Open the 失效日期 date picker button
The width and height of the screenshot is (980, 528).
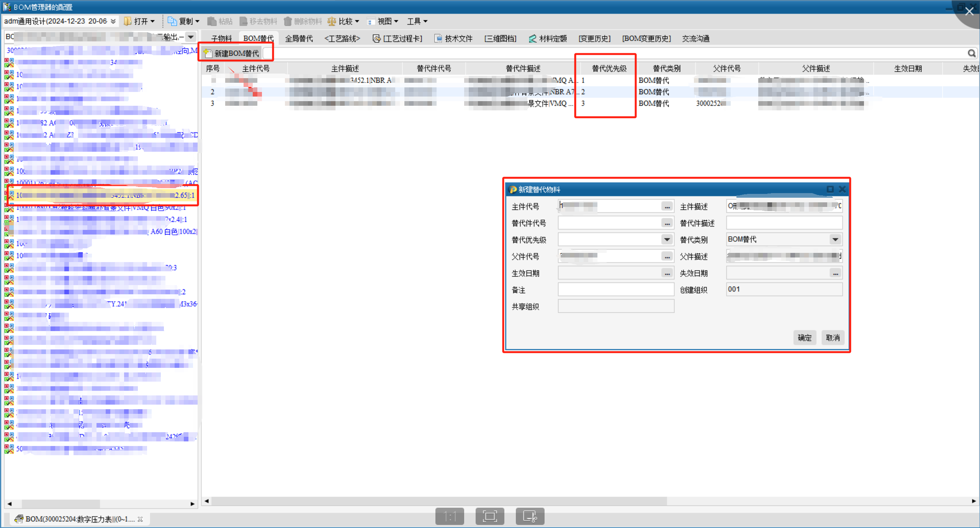[835, 274]
